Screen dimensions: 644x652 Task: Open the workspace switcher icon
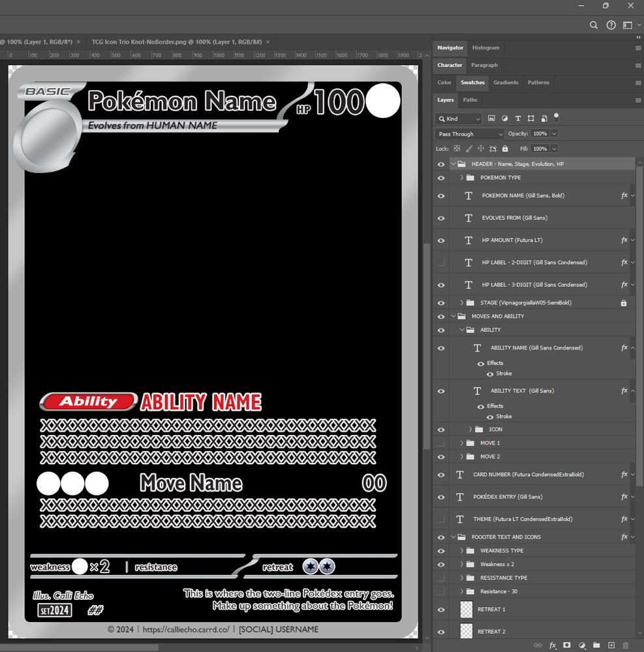(x=627, y=25)
